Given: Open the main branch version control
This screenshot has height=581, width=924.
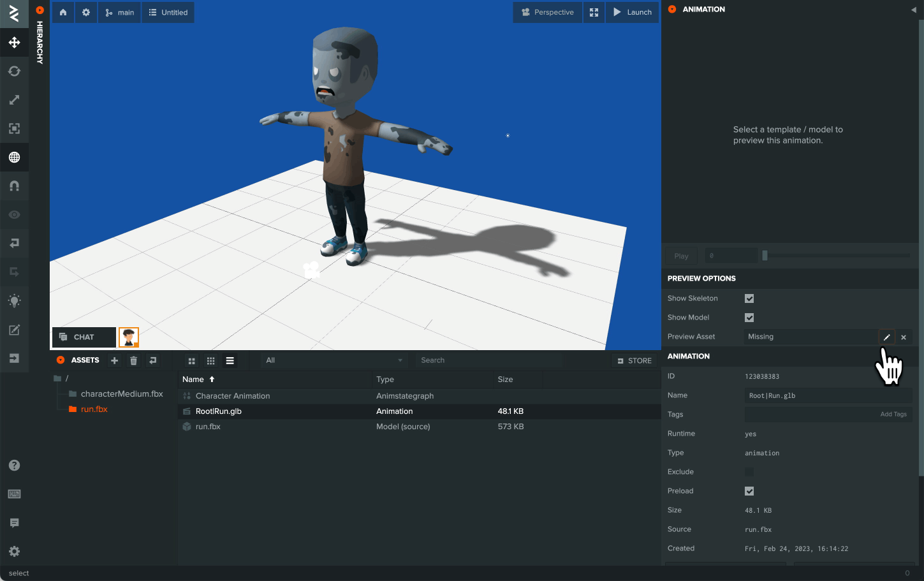Looking at the screenshot, I should click(120, 12).
